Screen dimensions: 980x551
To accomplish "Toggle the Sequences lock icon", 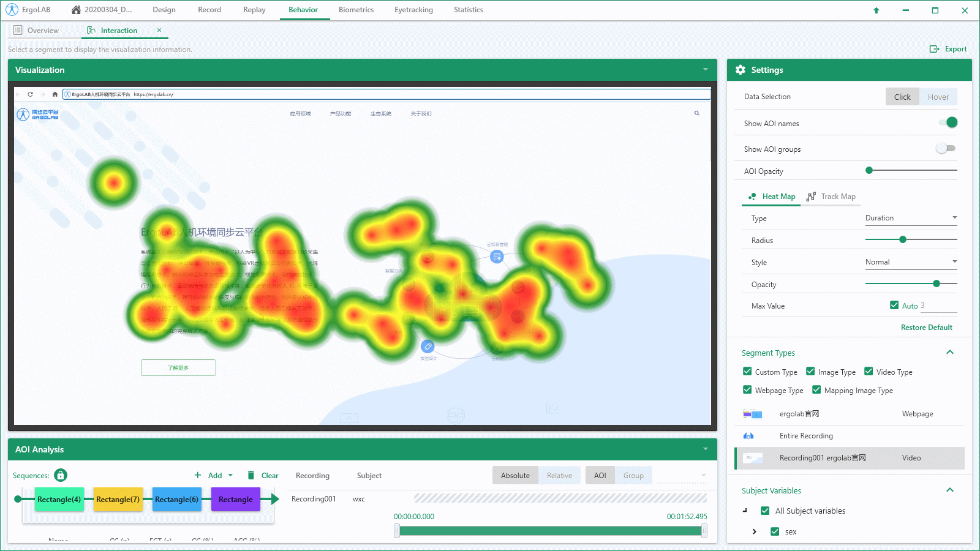I will click(x=60, y=475).
